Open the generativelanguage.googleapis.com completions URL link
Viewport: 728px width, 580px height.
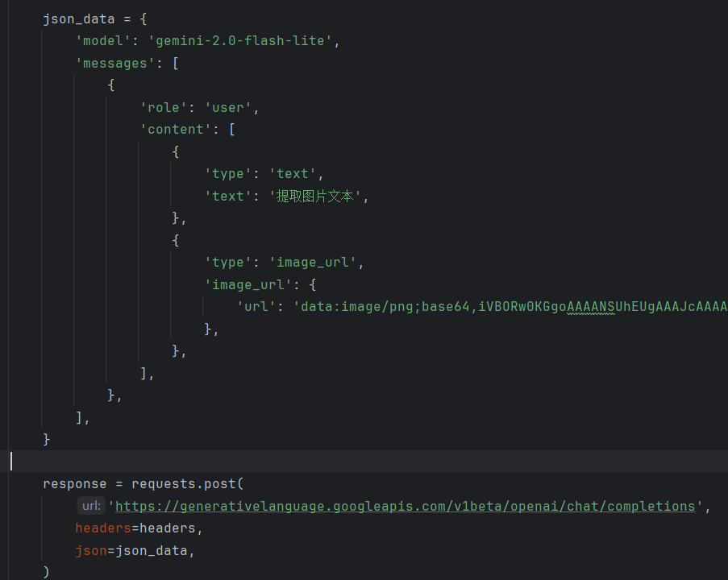406,506
